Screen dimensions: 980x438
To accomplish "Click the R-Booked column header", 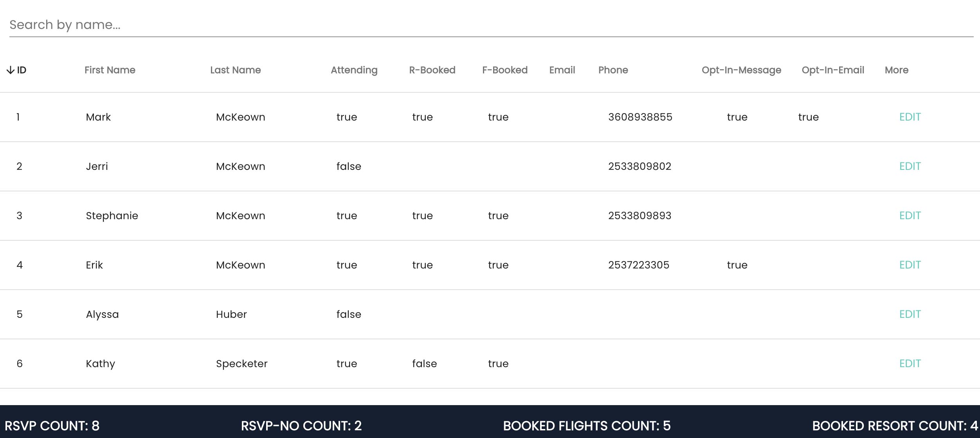I will 432,70.
